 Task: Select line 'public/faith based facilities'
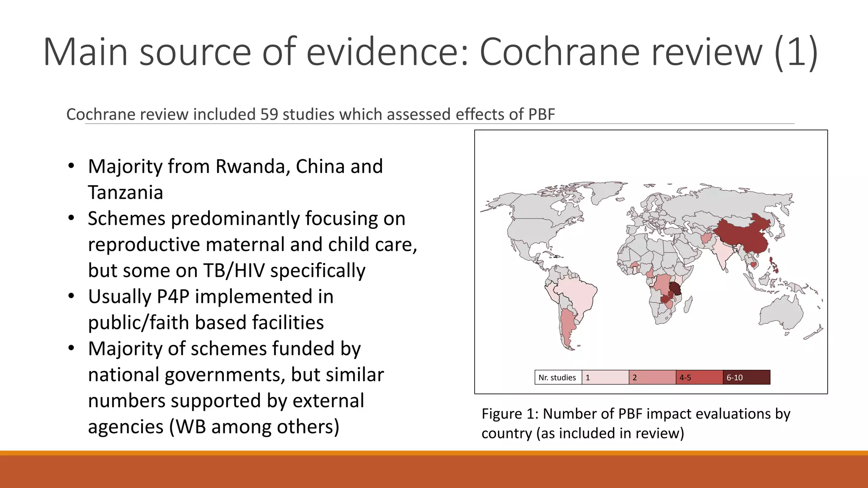[206, 323]
